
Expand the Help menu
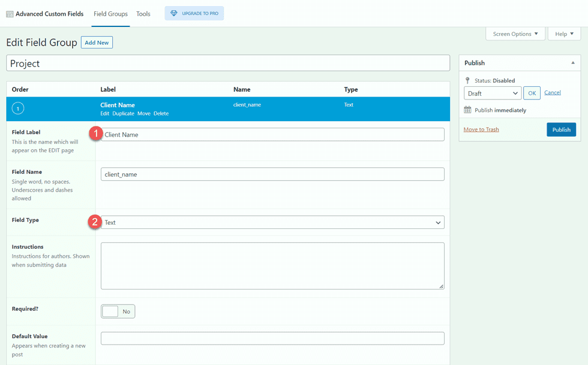tap(563, 34)
